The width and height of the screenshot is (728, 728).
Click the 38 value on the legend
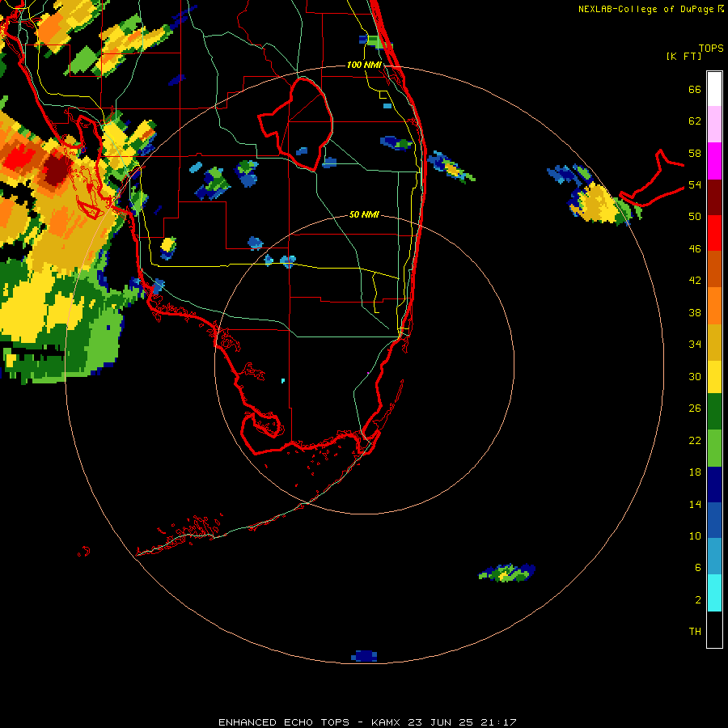695,312
